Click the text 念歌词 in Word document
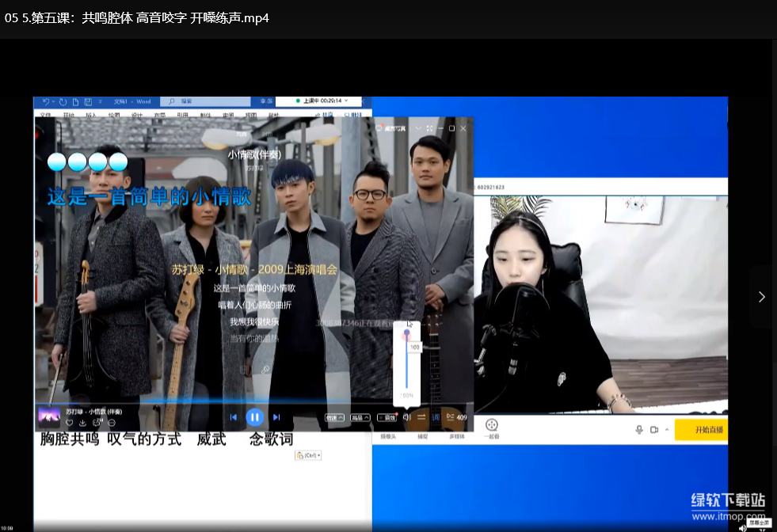This screenshot has height=532, width=777. [x=271, y=439]
